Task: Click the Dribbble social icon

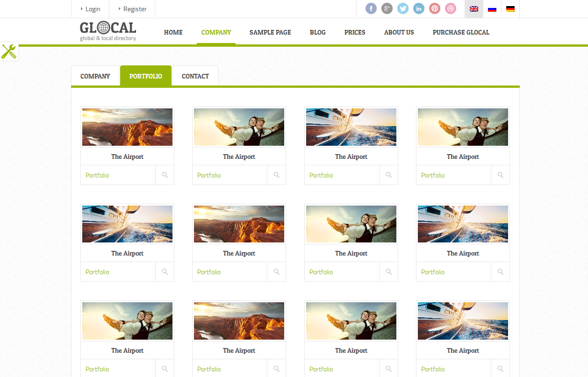Action: [x=450, y=8]
